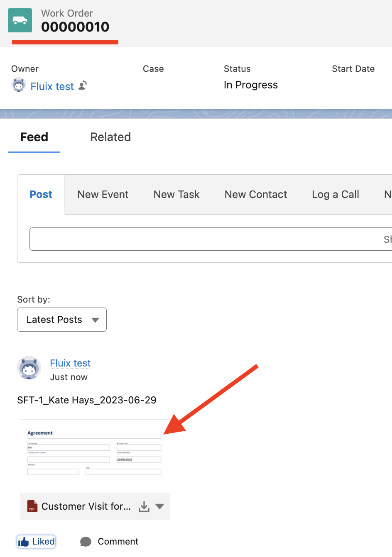Click owner avatar in header
This screenshot has width=392, height=557.
[19, 85]
